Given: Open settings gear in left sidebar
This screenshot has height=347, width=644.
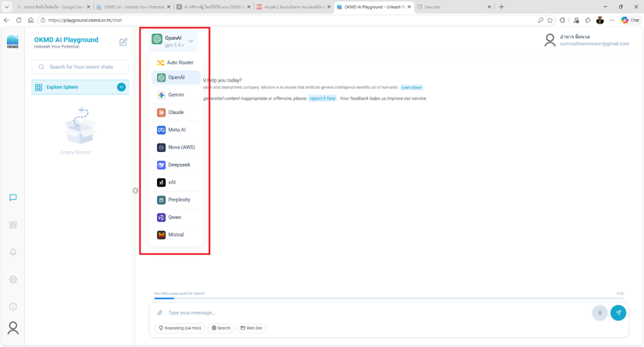Looking at the screenshot, I should [13, 279].
